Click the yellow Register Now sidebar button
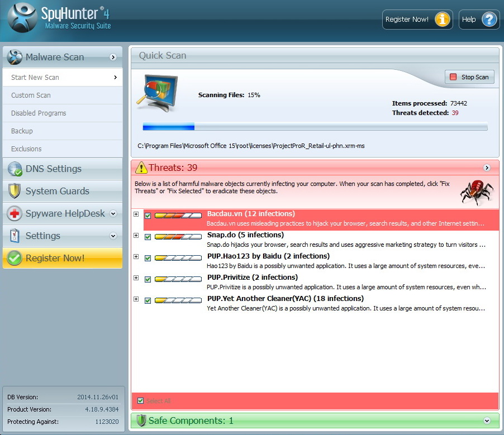 click(63, 258)
